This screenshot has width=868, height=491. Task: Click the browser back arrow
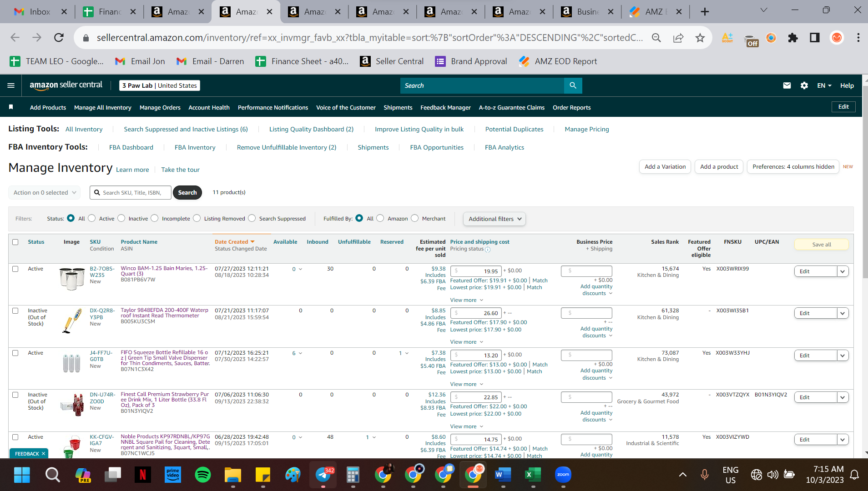15,38
